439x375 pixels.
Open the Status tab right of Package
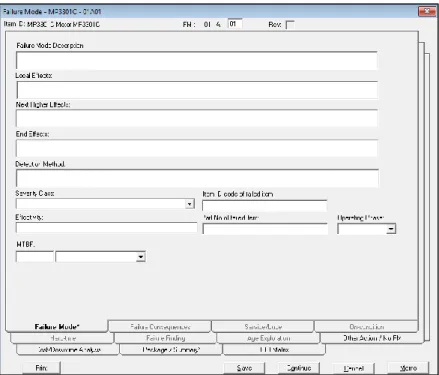(274, 350)
